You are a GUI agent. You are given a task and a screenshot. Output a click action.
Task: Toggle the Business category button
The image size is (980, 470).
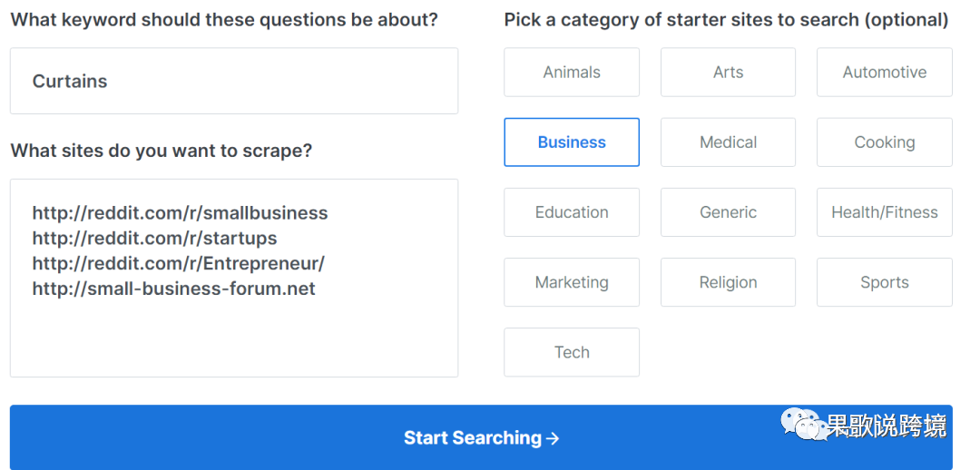point(572,142)
